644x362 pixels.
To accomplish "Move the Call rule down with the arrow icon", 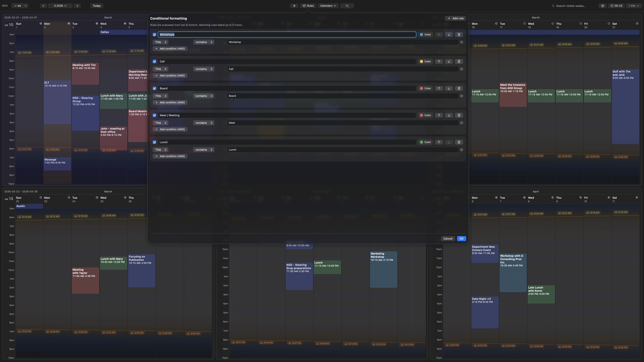I will click(x=449, y=61).
